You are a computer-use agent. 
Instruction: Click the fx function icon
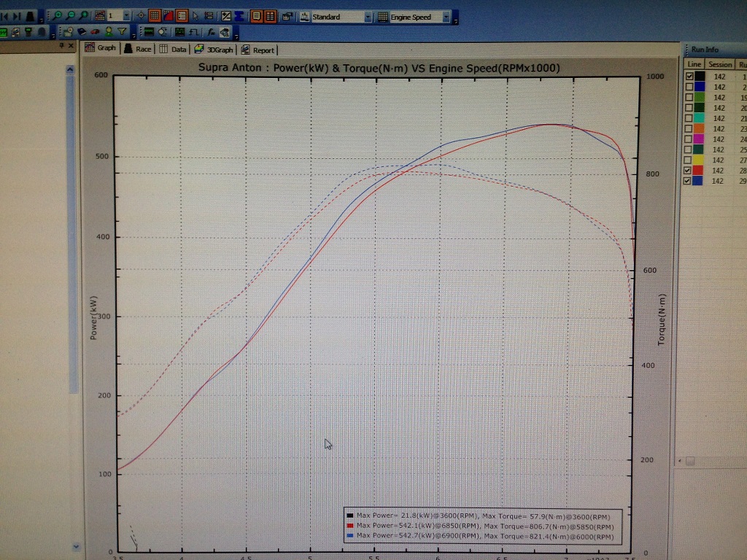click(210, 32)
